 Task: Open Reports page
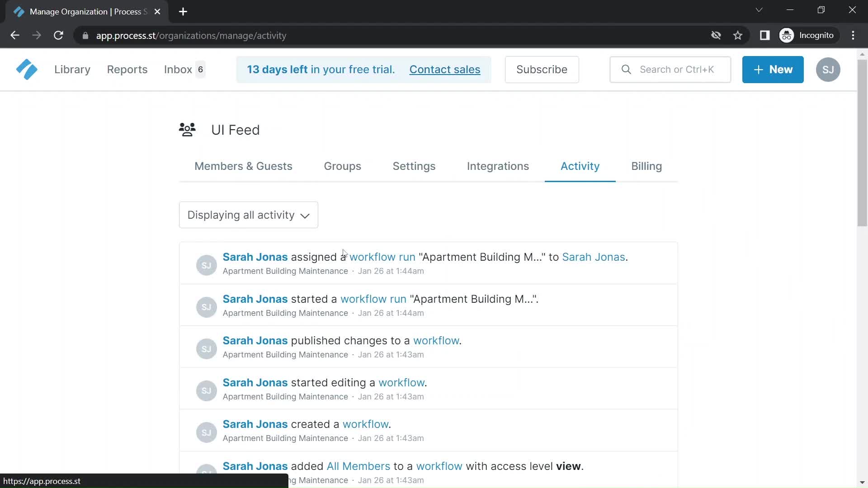[127, 70]
